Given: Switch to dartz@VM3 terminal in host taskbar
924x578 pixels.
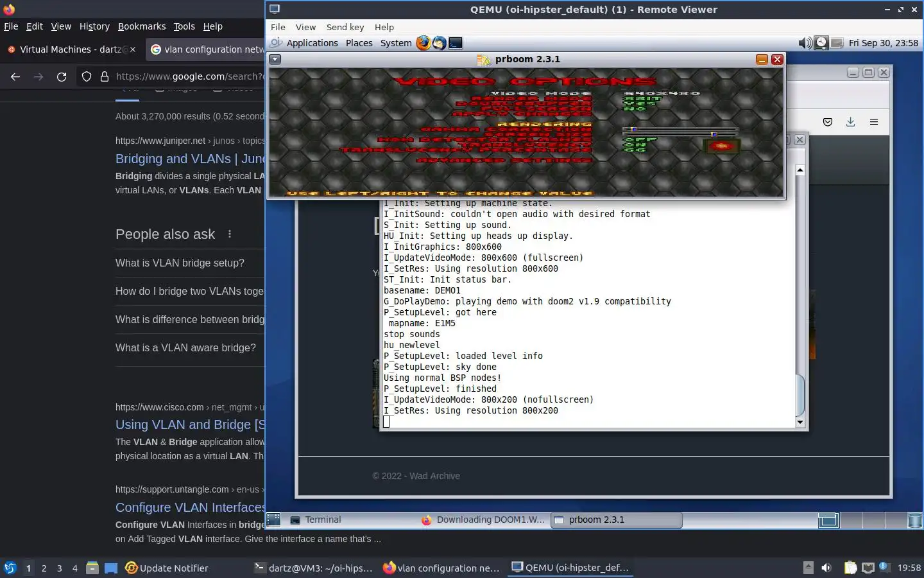Looking at the screenshot, I should coord(313,568).
